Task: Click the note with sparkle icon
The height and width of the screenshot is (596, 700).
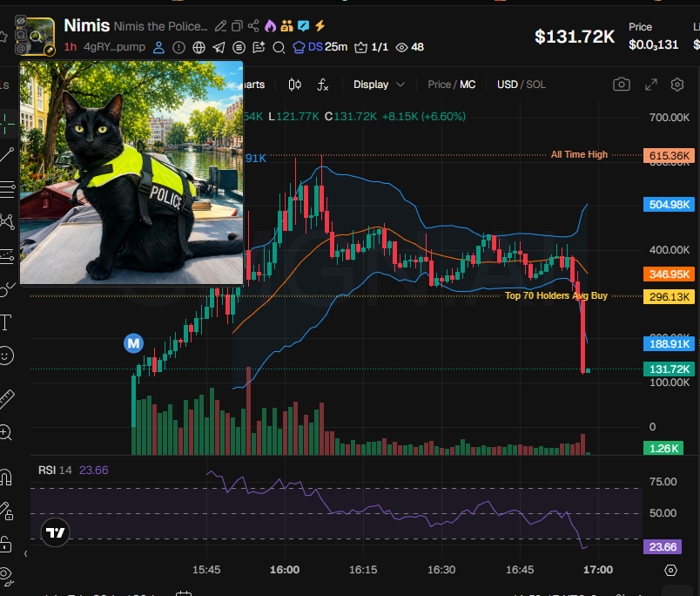Action: pyautogui.click(x=259, y=47)
